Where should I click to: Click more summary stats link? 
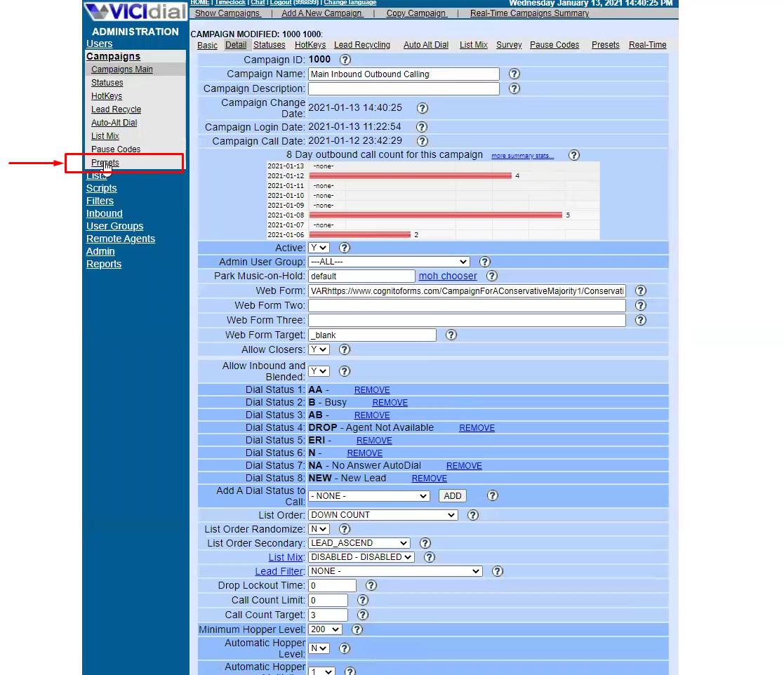(x=522, y=156)
